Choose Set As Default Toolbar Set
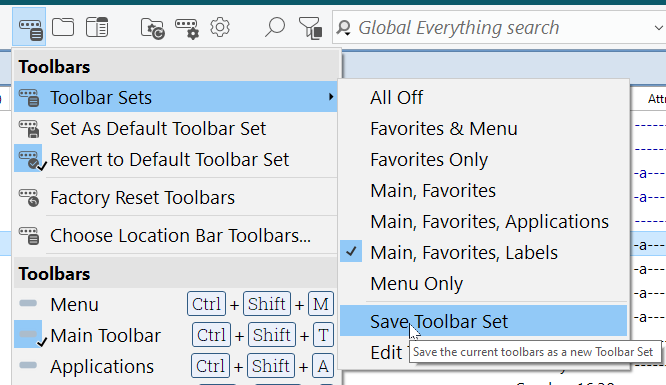666x385 pixels. [x=175, y=128]
